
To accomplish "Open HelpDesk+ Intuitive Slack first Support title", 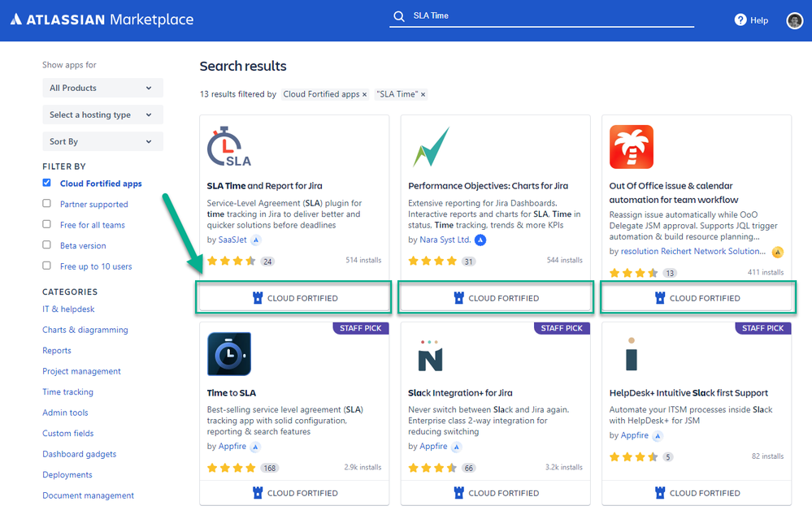I will (688, 393).
